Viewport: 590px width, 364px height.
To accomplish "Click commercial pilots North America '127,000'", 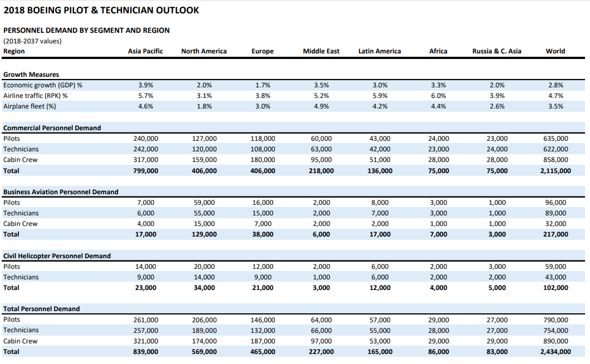I will 204,139.
